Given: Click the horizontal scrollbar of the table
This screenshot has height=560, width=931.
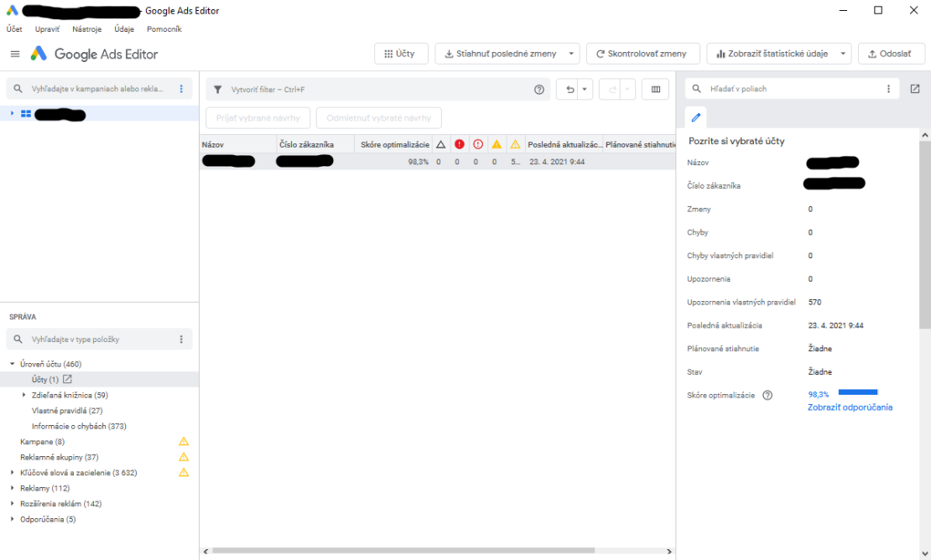Looking at the screenshot, I should 403,551.
